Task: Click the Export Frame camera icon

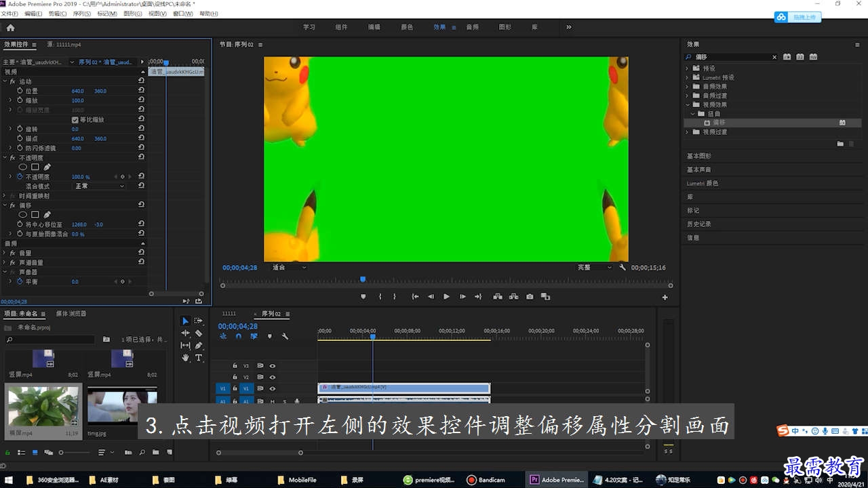Action: pos(530,296)
